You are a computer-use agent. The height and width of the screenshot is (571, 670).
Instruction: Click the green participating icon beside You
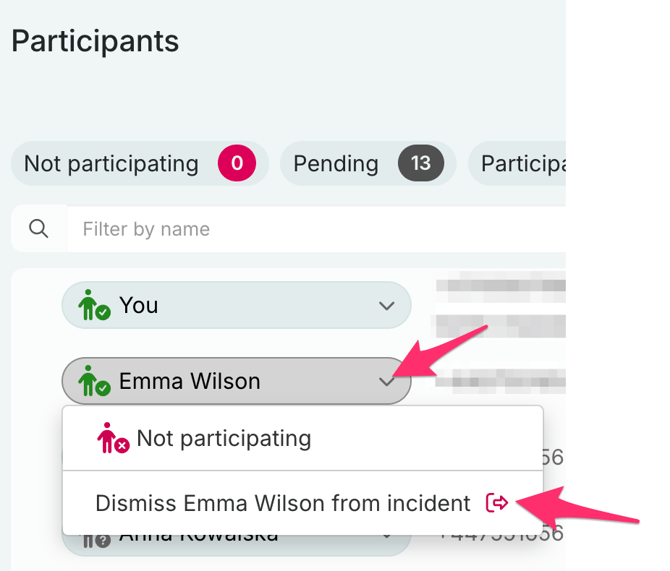point(94,305)
